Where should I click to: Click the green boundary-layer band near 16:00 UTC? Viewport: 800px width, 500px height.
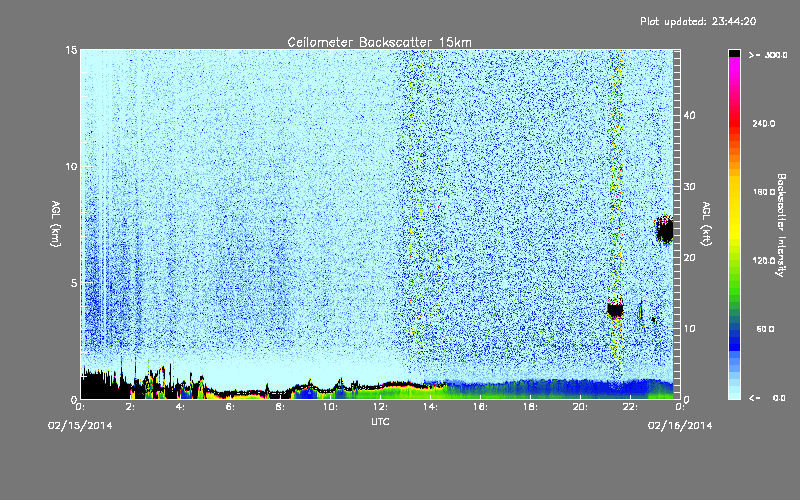tap(480, 393)
